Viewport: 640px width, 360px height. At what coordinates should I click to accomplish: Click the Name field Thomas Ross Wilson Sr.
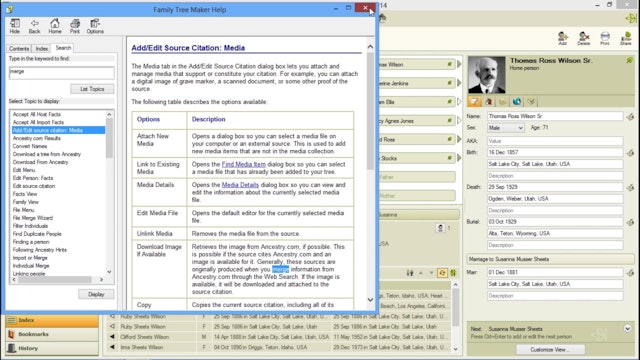click(x=555, y=116)
